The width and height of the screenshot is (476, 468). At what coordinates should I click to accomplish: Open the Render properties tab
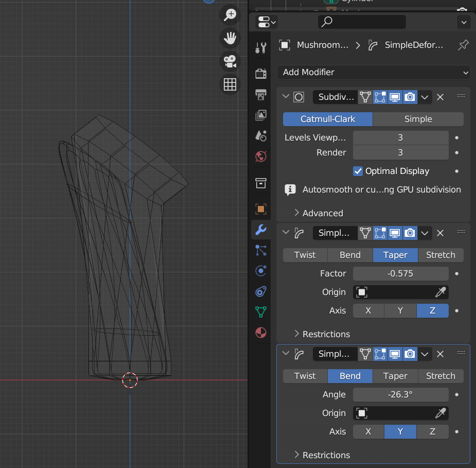tap(261, 74)
